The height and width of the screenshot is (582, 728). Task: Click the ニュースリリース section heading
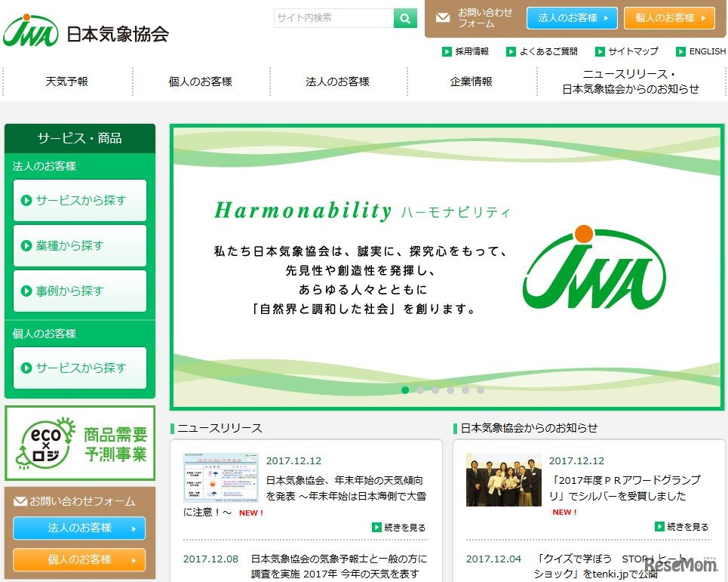(220, 428)
